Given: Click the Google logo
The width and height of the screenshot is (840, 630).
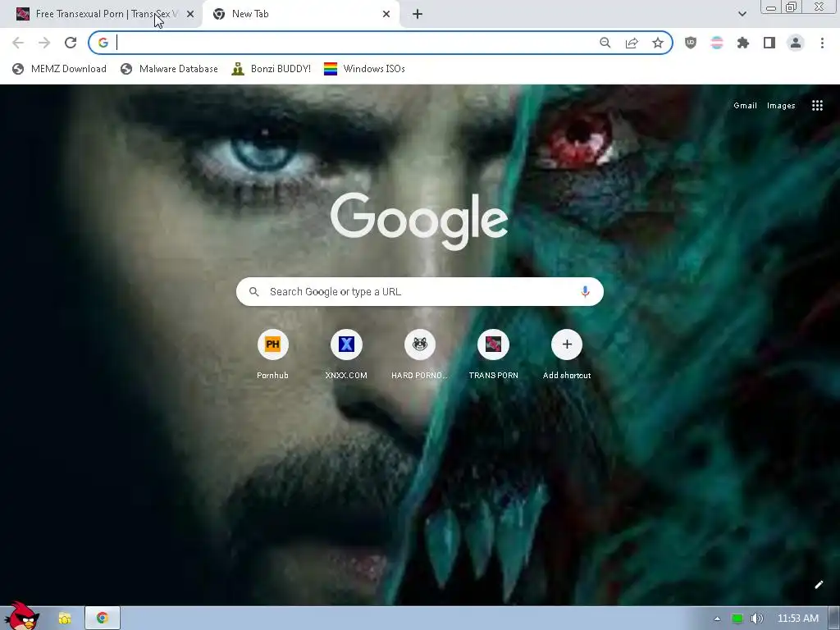Looking at the screenshot, I should [x=419, y=221].
